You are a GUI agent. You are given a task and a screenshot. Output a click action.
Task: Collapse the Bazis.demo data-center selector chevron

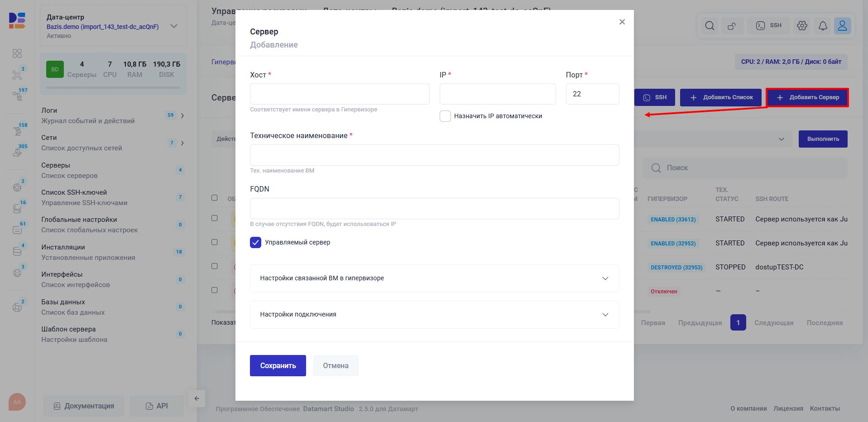click(173, 26)
